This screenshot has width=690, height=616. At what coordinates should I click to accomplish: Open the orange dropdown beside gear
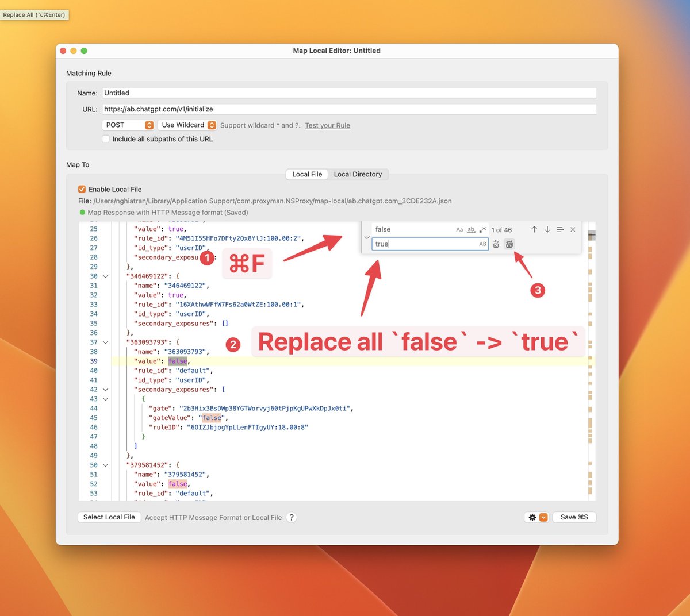click(543, 517)
